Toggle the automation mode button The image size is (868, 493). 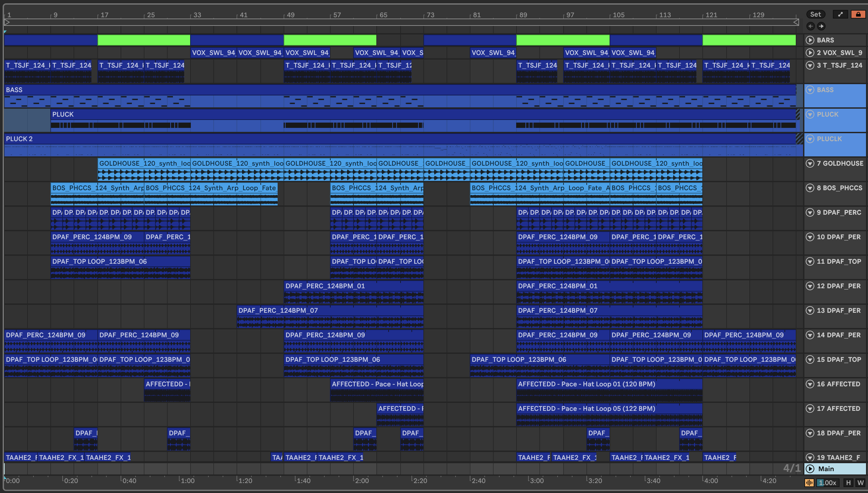[840, 14]
